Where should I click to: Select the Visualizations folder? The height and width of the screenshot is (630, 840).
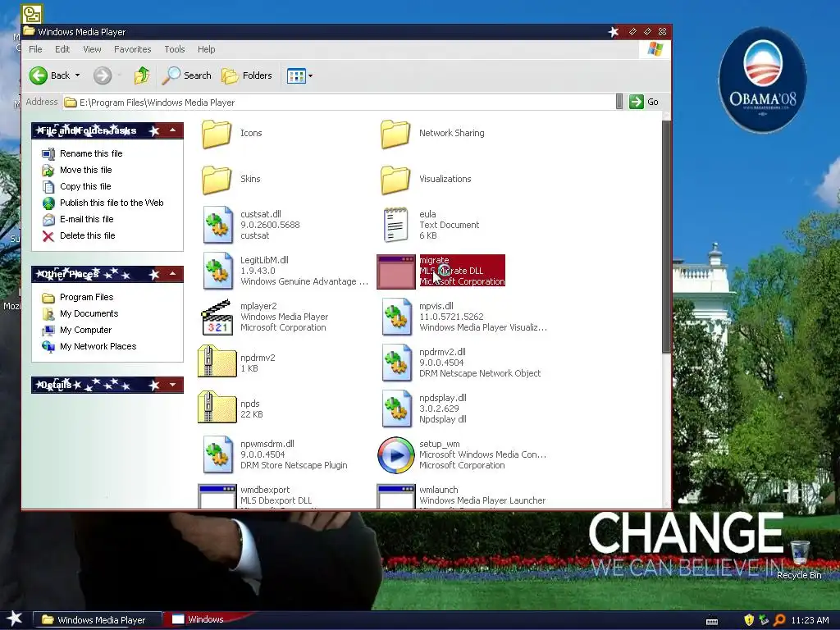coord(396,180)
